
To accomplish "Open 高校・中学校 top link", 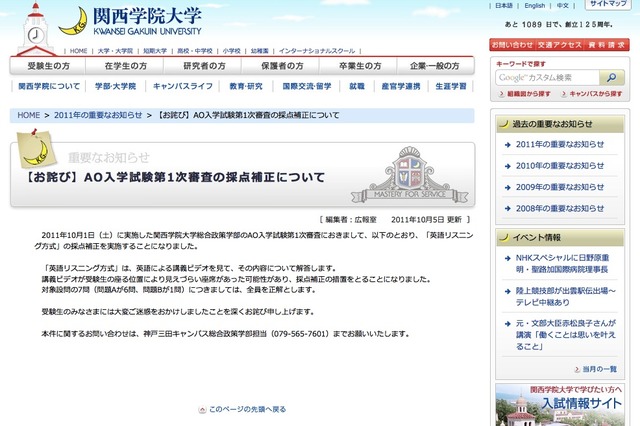I will (195, 51).
